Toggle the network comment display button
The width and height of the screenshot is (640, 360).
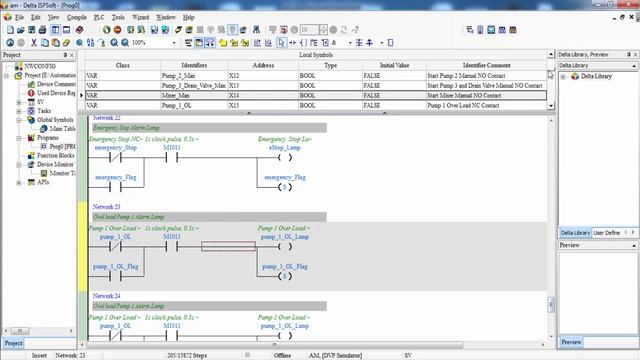210,42
